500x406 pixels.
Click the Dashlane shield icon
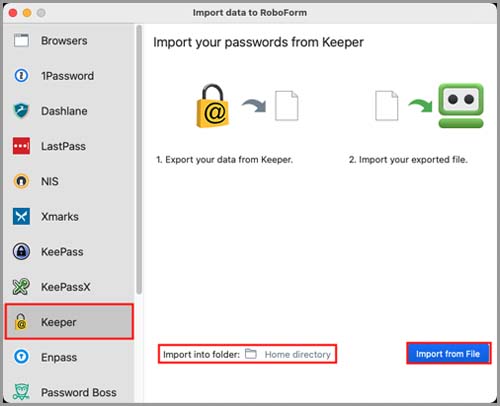(x=21, y=111)
